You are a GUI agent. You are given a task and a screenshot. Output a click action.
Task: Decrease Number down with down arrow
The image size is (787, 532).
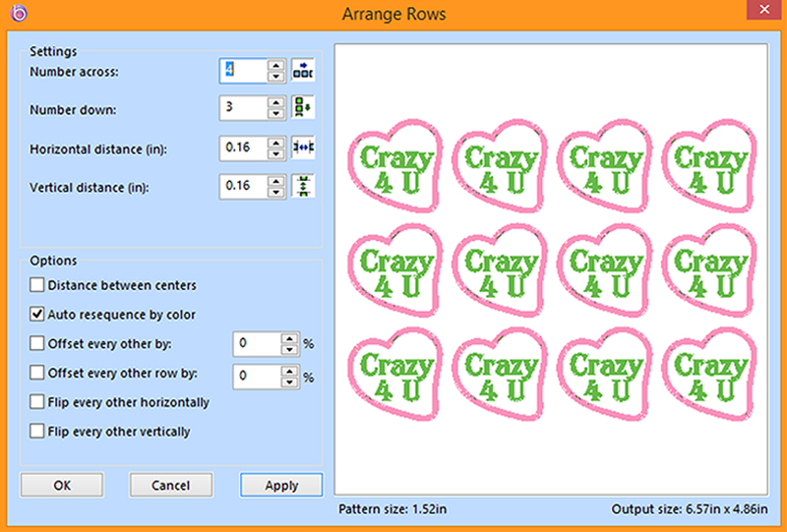[277, 112]
